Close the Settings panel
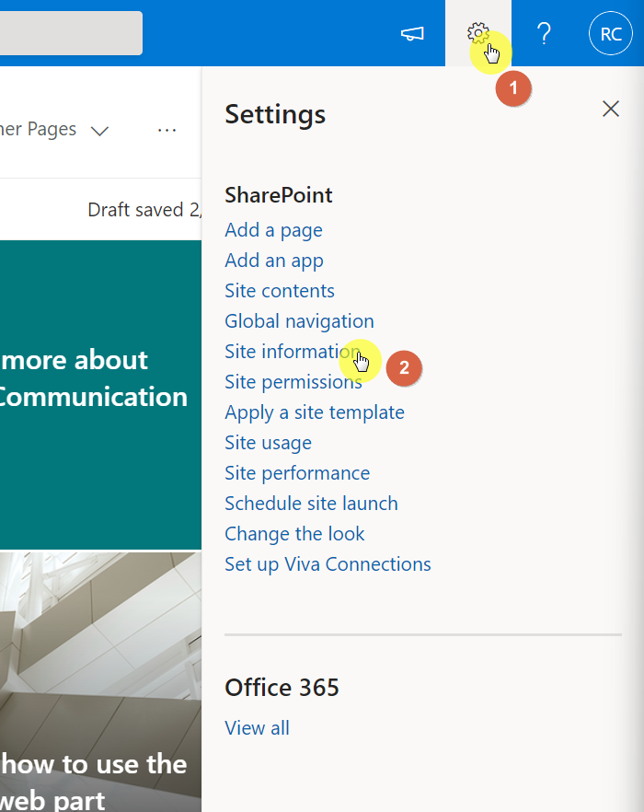Viewport: 644px width, 812px height. pyautogui.click(x=611, y=109)
